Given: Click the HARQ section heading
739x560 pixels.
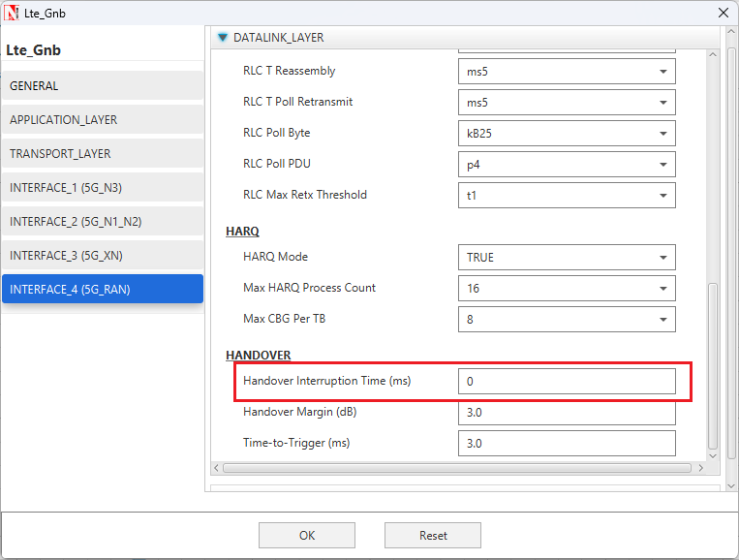Looking at the screenshot, I should coord(242,232).
